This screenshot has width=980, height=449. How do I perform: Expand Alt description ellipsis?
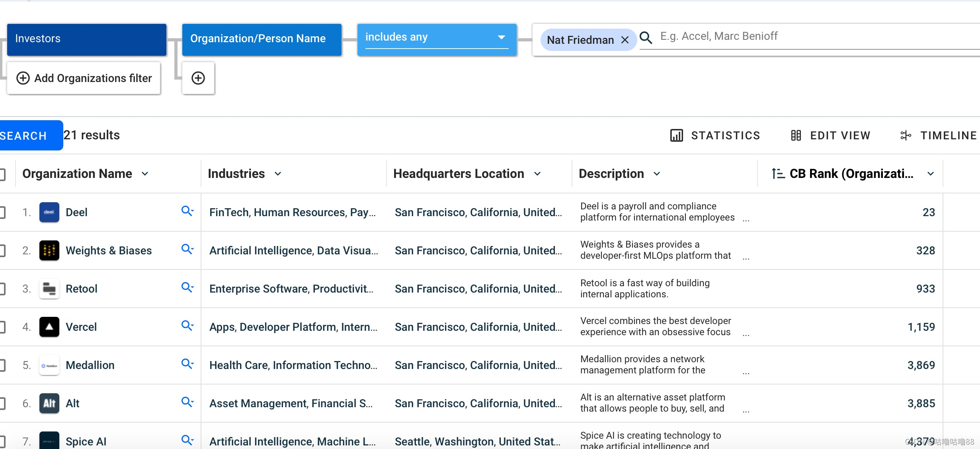[x=746, y=411]
